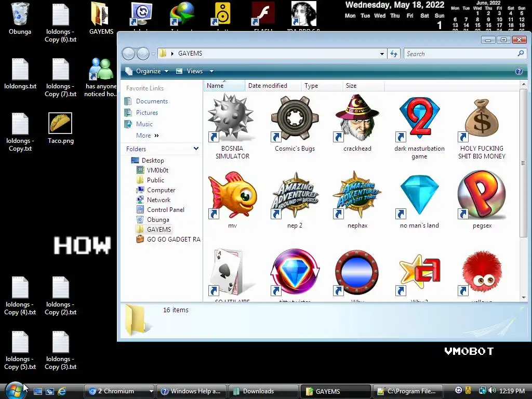Click the volume icon in system tray
The width and height of the screenshot is (532, 399).
[x=493, y=391]
